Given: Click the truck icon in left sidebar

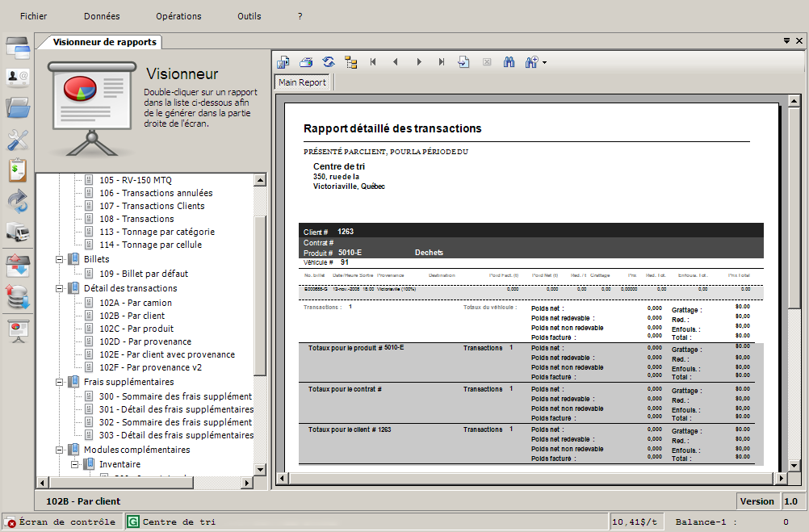Looking at the screenshot, I should tap(18, 232).
